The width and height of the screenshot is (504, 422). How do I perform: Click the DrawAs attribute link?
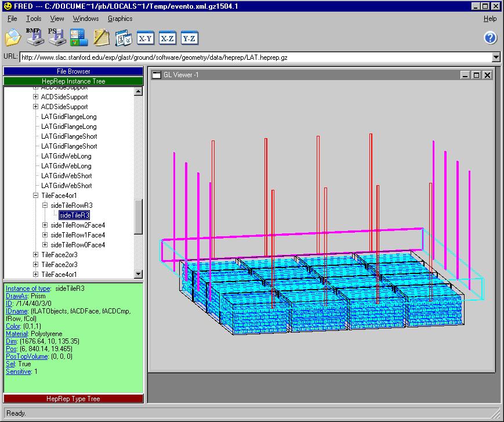tap(17, 296)
